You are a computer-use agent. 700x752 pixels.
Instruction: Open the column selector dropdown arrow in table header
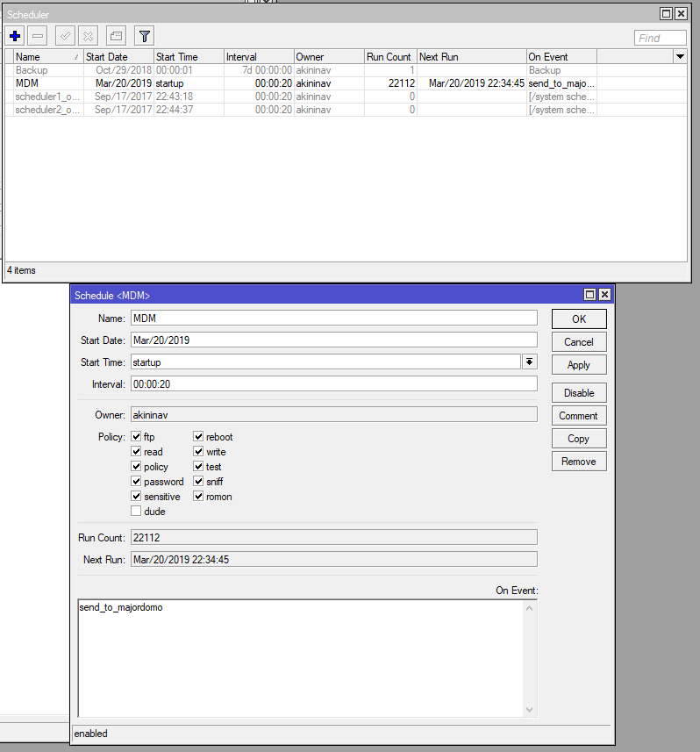[680, 56]
